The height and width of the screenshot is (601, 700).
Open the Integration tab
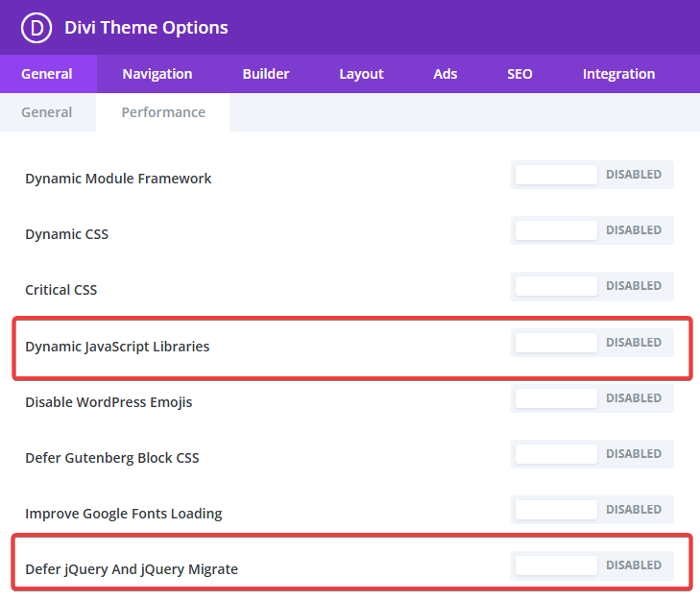click(x=618, y=74)
